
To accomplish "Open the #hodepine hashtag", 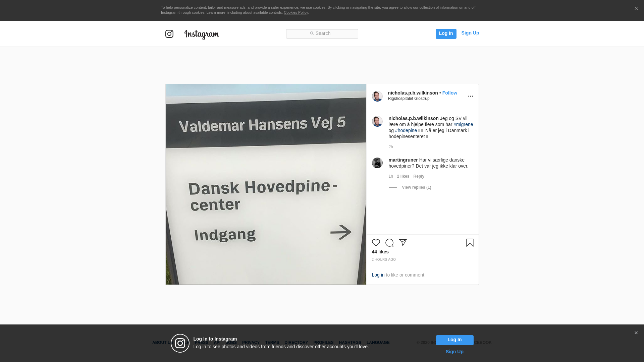I will pos(406,130).
